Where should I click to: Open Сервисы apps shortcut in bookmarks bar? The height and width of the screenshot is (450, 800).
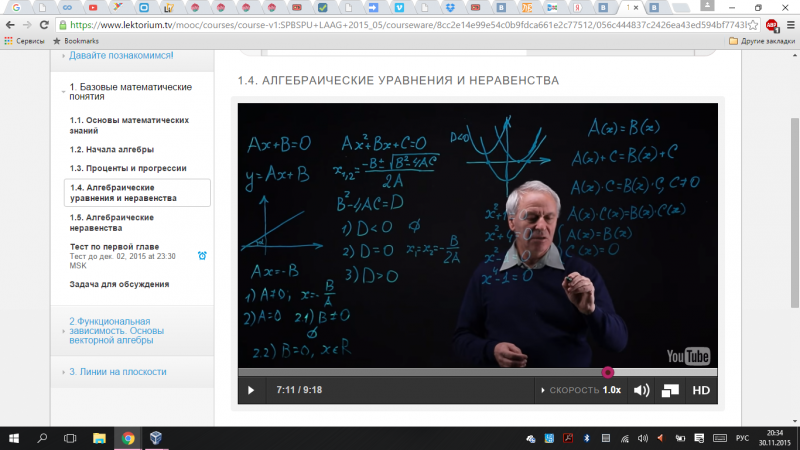click(24, 41)
